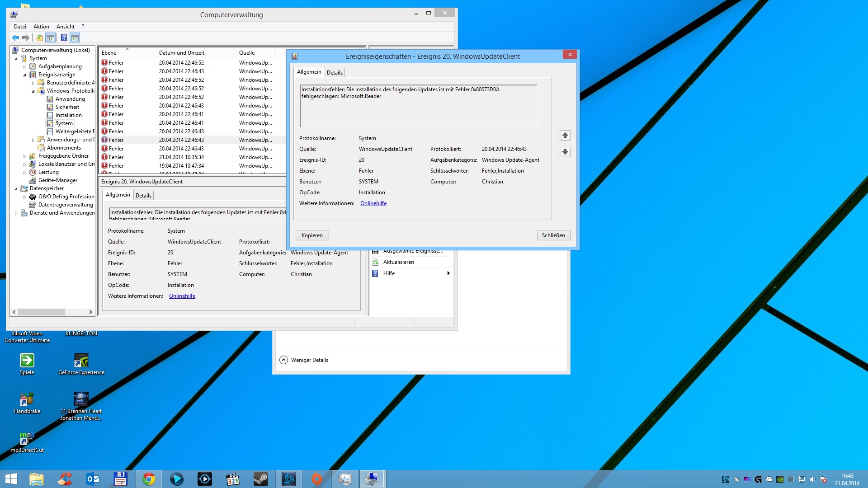Open the Aktion menu

41,27
